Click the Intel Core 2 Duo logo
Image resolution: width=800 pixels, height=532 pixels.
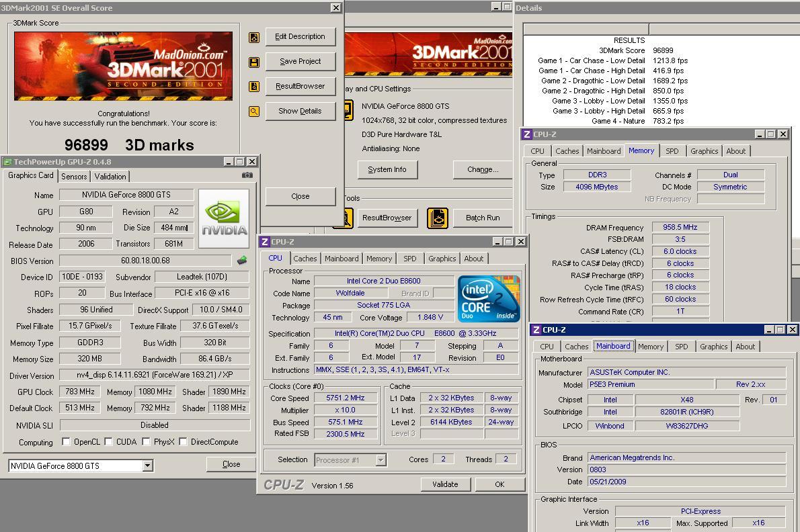[x=489, y=299]
